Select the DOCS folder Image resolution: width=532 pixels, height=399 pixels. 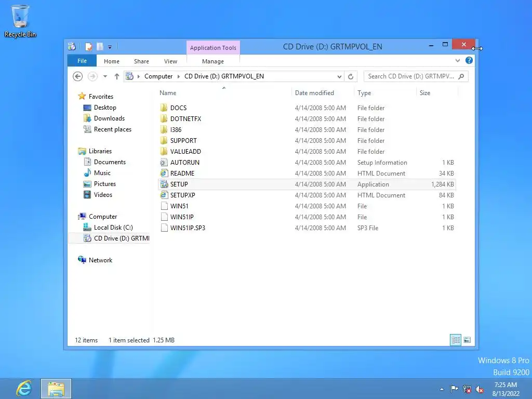307,108
